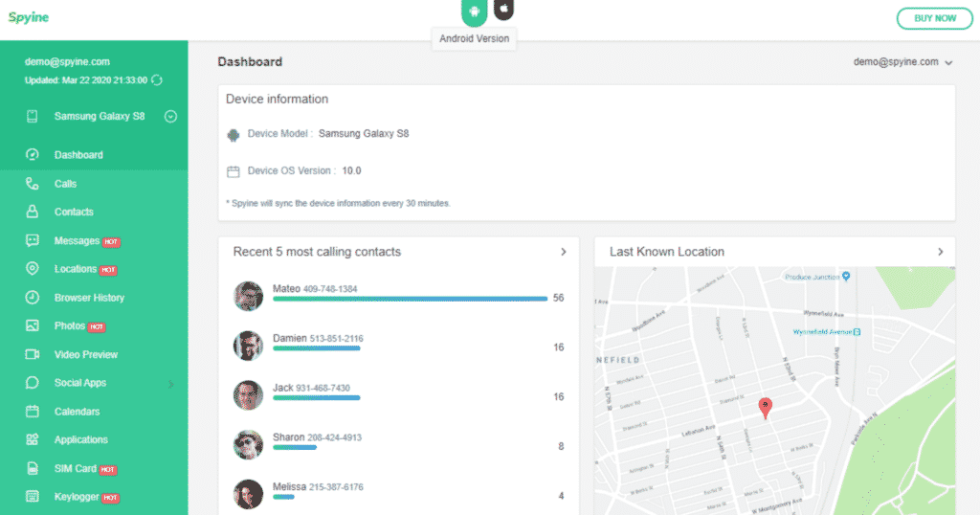Expand the Social Apps submenu
Image resolution: width=980 pixels, height=515 pixels.
[171, 384]
